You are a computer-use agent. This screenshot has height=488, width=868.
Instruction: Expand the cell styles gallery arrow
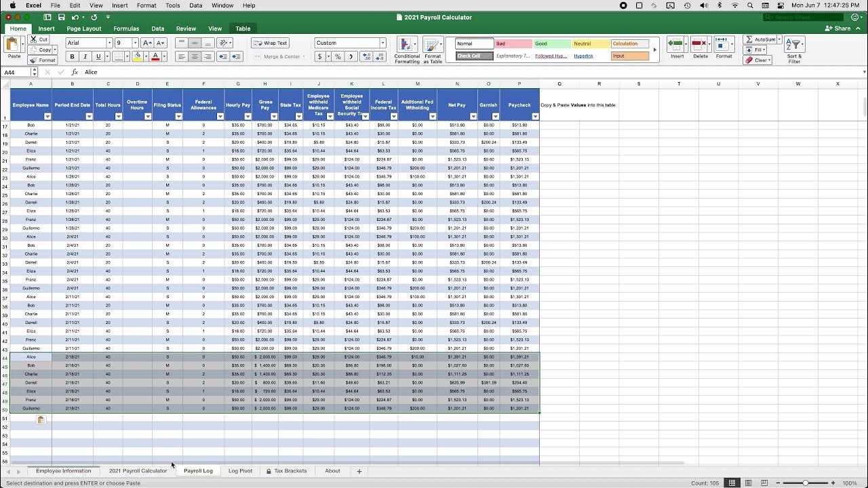[x=654, y=50]
